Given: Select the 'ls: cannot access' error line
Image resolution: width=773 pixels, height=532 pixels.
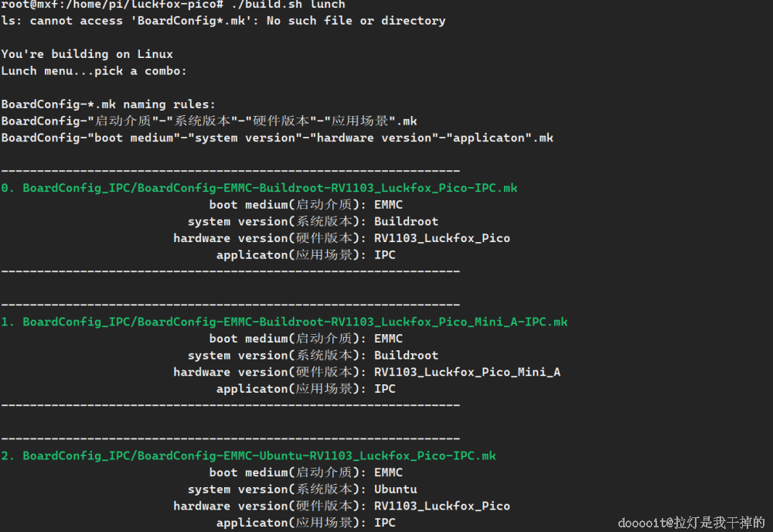Looking at the screenshot, I should click(223, 21).
